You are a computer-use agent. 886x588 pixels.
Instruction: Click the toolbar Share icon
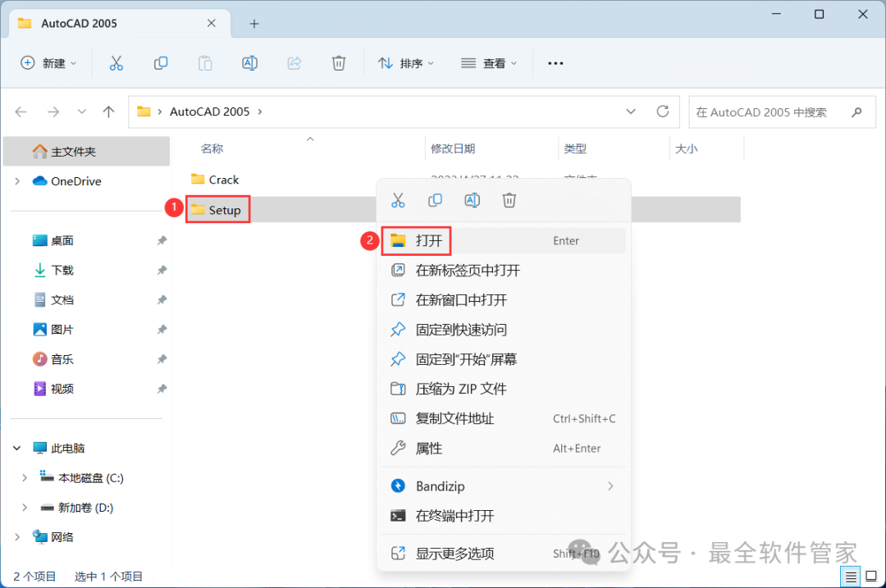(x=295, y=63)
